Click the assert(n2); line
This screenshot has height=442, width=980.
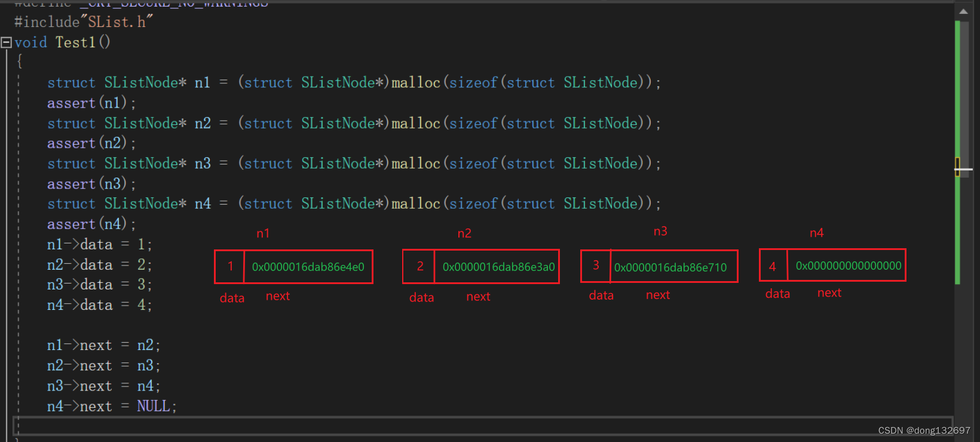tap(91, 144)
